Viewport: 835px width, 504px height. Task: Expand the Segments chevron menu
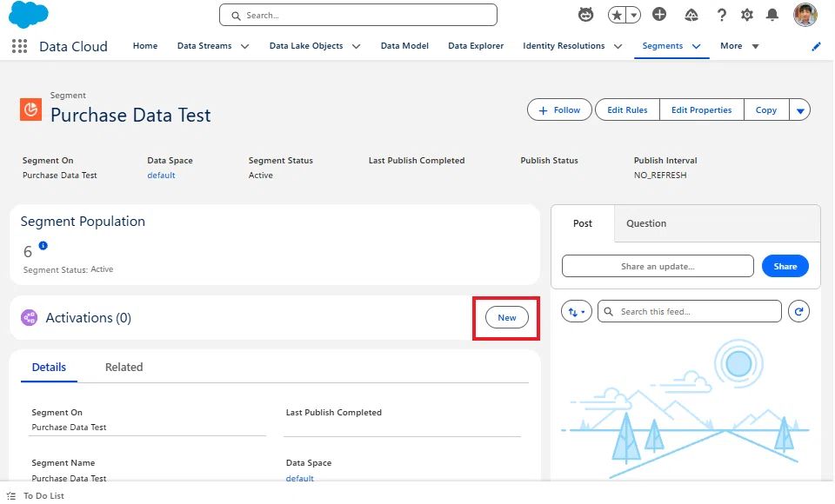point(696,46)
